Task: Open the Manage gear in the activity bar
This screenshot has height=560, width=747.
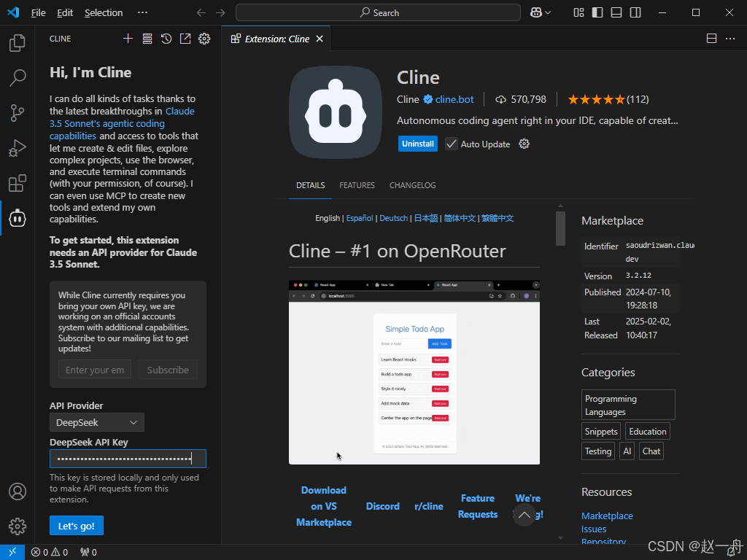Action: [x=18, y=526]
